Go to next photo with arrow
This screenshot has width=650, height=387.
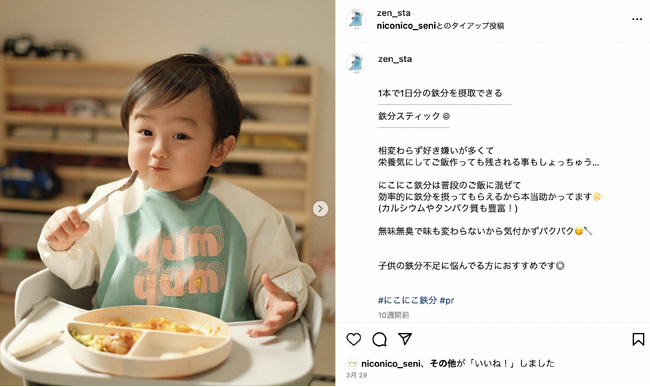pos(320,208)
